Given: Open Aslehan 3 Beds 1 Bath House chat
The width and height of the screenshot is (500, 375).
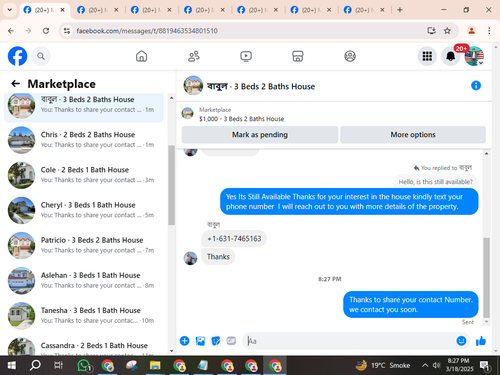Looking at the screenshot, I should click(x=84, y=280).
